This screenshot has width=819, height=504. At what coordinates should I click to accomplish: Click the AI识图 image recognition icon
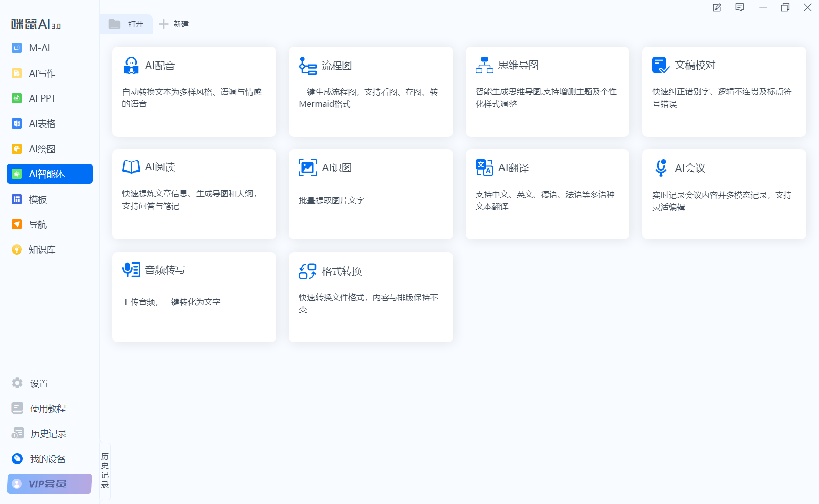(x=307, y=168)
